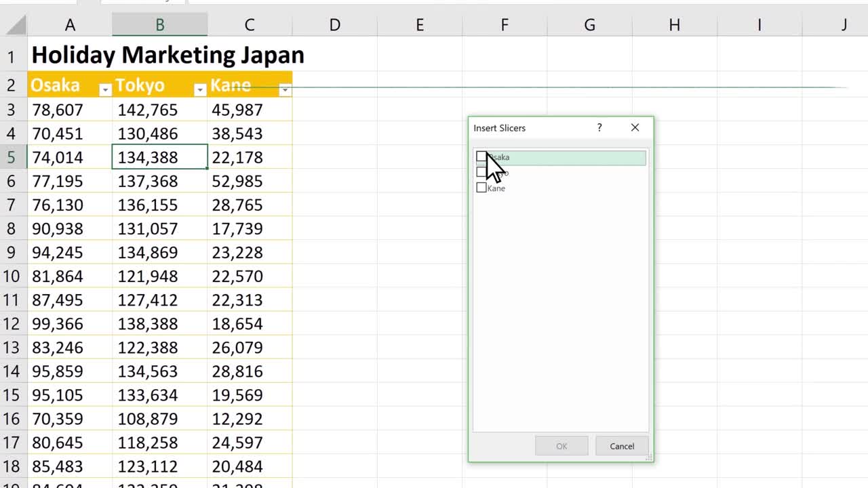Cancel the Insert Slicers dialog
The height and width of the screenshot is (488, 868).
coord(622,446)
